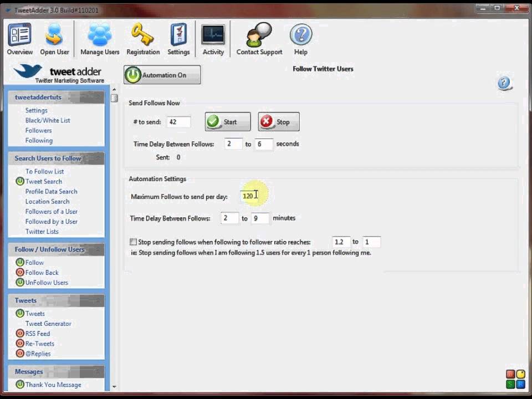The height and width of the screenshot is (399, 532).
Task: Enable stop sending follows ratio checkbox
Action: click(x=133, y=242)
